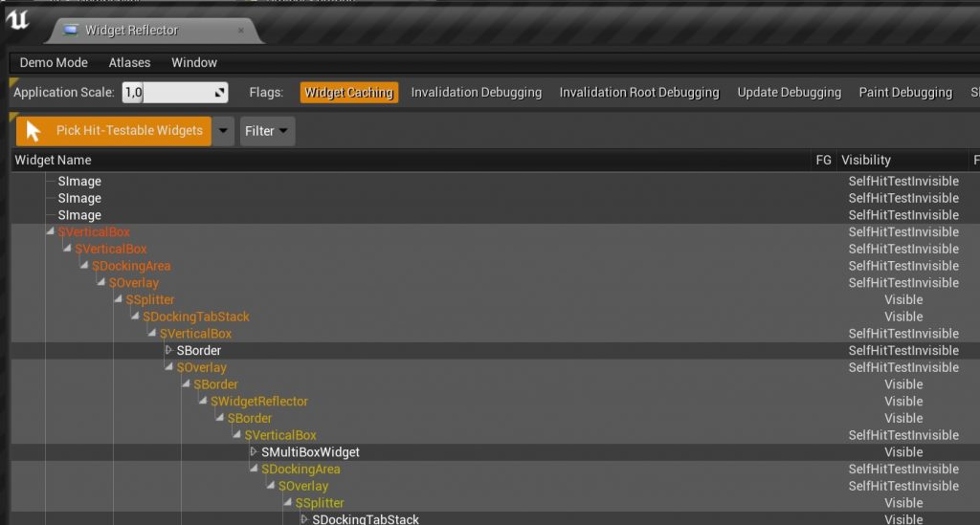Click the first SDockingArea label
This screenshot has height=525, width=980.
(x=131, y=266)
